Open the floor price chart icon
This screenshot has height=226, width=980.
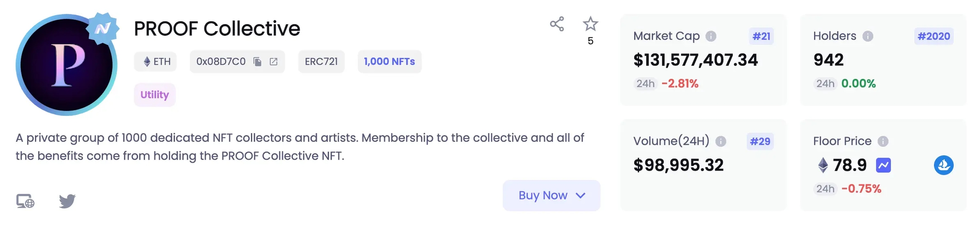point(883,165)
